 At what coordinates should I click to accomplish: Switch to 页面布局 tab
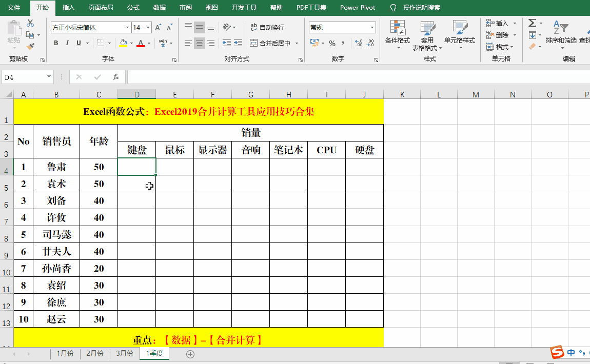(x=101, y=8)
